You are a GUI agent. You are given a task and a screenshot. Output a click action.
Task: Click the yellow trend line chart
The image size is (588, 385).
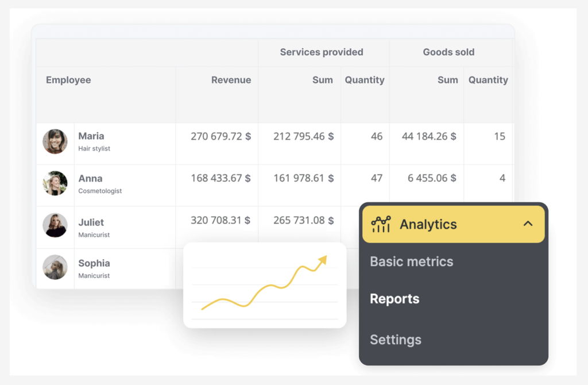coord(265,286)
